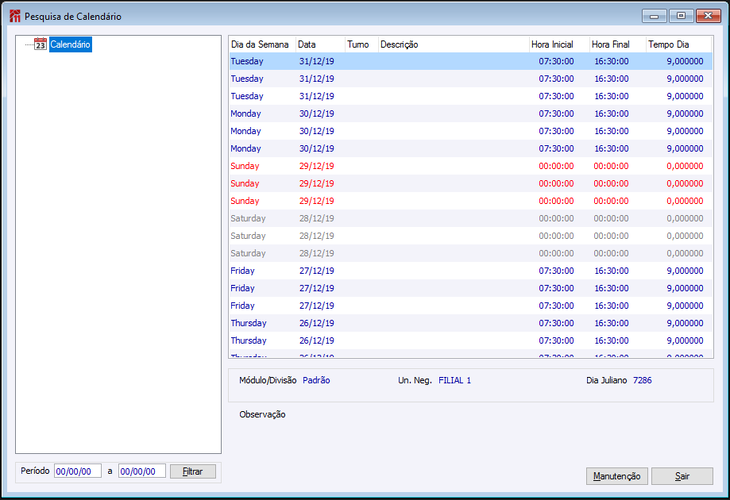
Task: Click the Tempo Dia column header
Action: [x=679, y=45]
